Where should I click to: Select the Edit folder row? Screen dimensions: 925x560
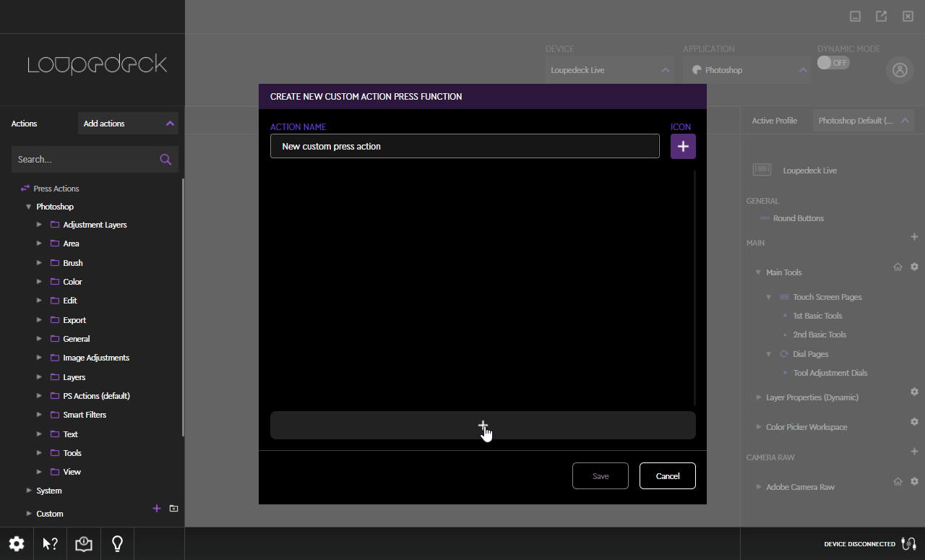[70, 301]
